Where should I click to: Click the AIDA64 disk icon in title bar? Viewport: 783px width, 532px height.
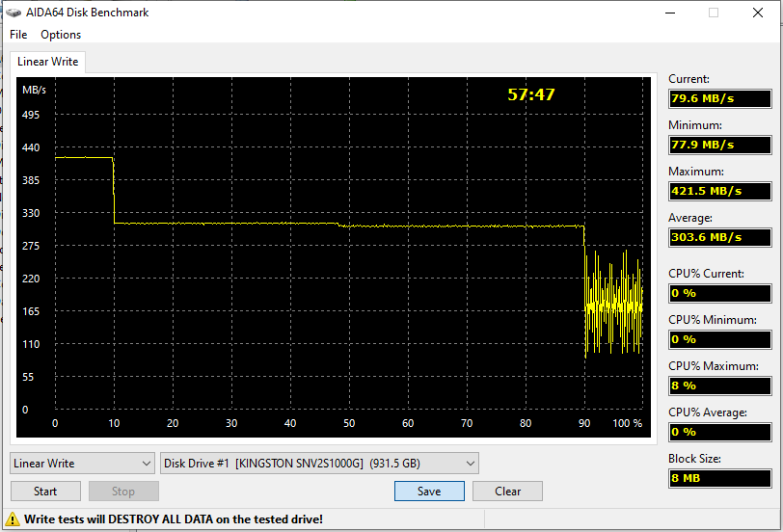pos(13,13)
